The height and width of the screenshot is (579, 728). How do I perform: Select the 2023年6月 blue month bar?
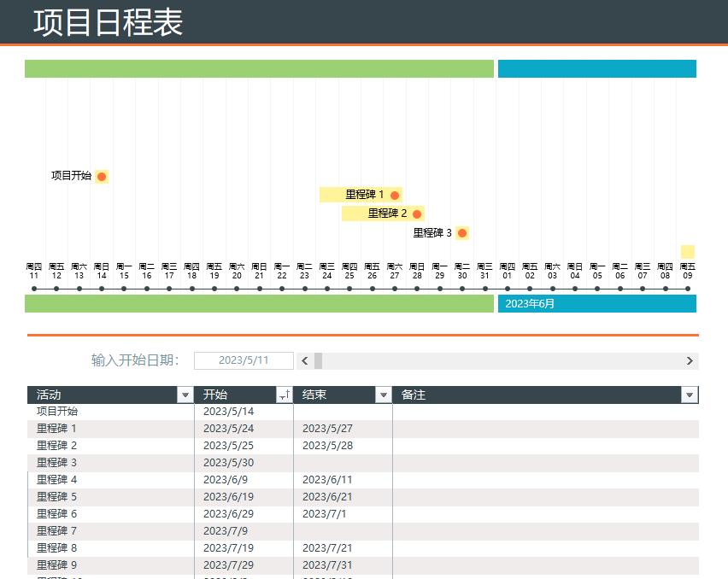point(596,304)
